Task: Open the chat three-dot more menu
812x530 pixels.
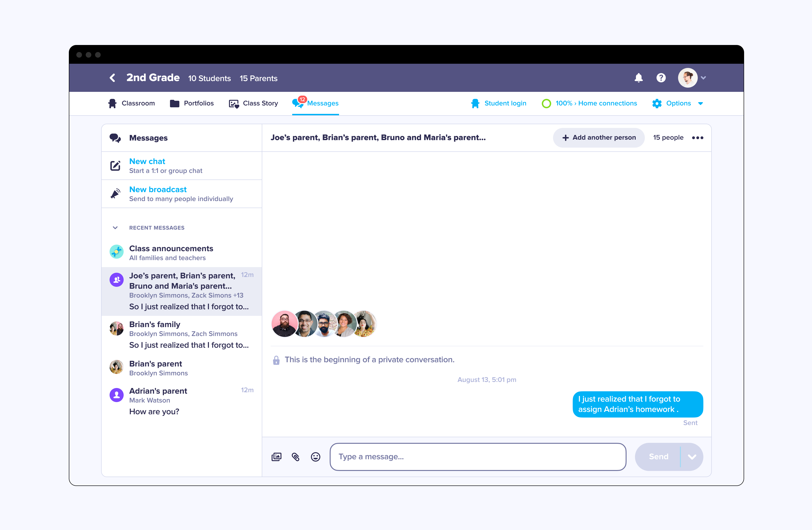Action: click(x=697, y=138)
